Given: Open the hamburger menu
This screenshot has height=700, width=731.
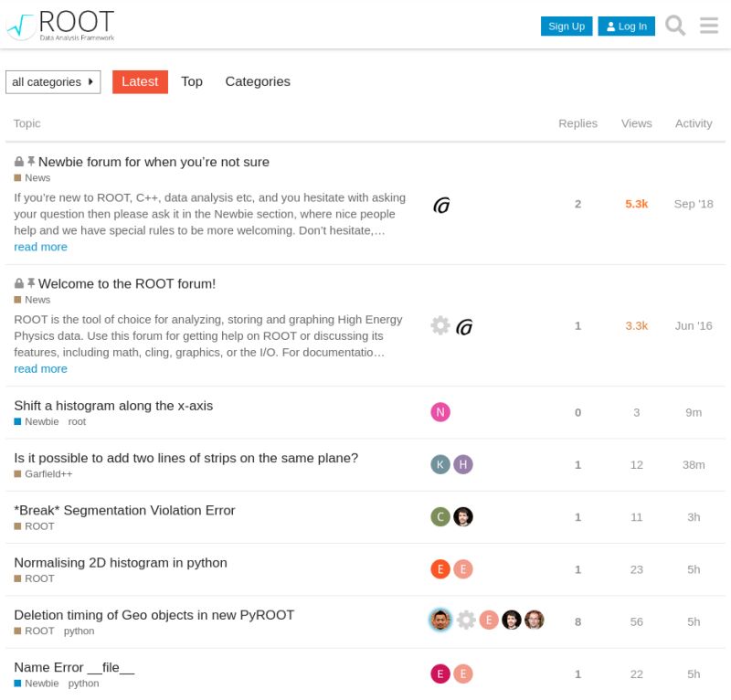Looking at the screenshot, I should click(708, 26).
